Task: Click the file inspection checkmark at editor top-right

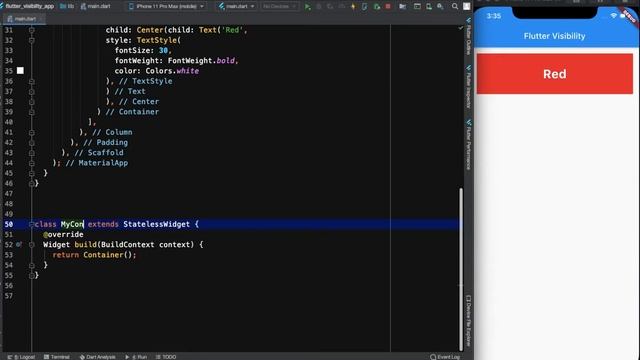Action: point(461,28)
